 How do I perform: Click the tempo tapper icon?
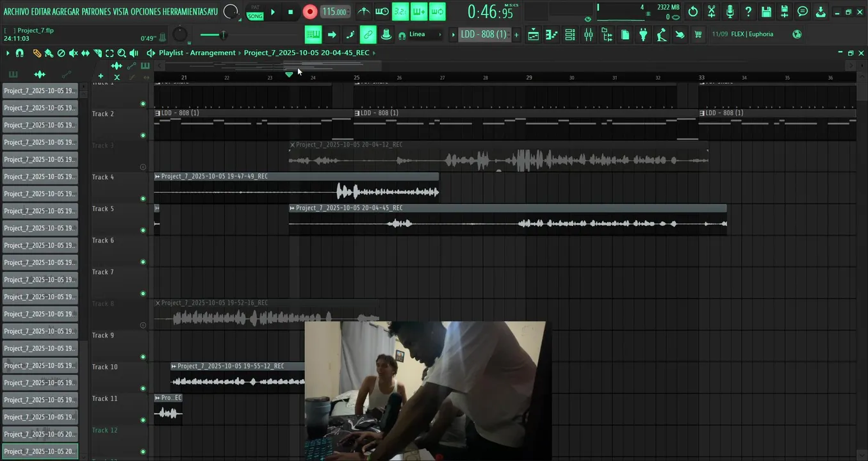click(x=662, y=35)
